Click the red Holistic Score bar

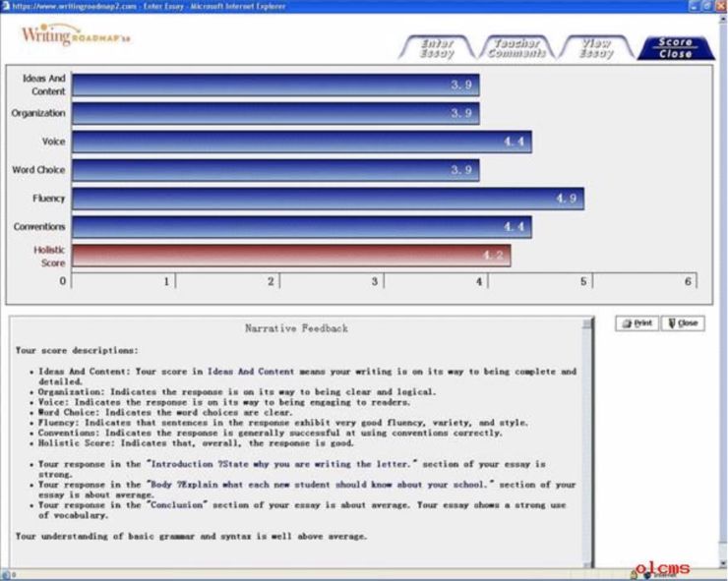[x=291, y=256]
